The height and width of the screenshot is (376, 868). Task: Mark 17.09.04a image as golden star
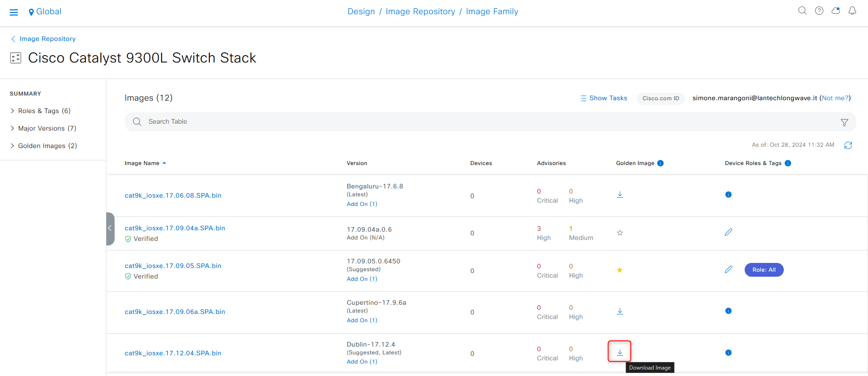click(x=620, y=233)
